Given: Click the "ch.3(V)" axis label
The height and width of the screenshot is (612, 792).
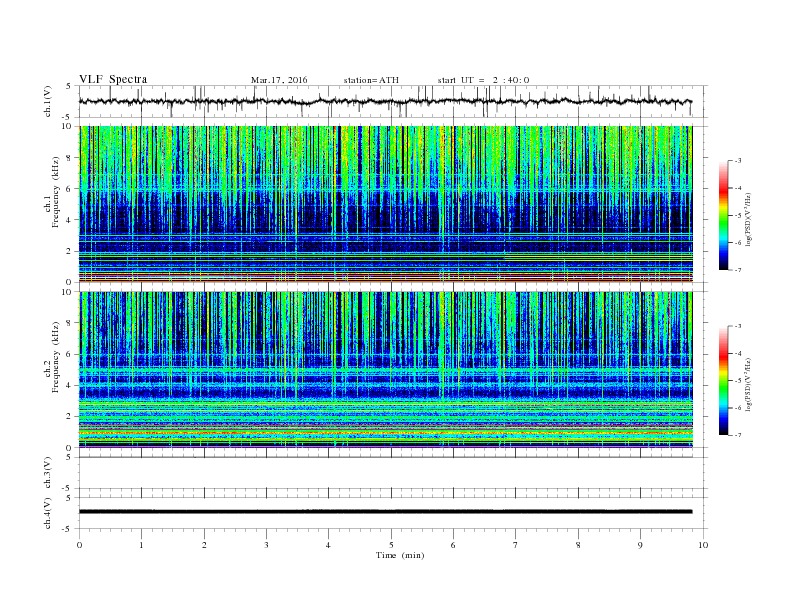Looking at the screenshot, I should [x=48, y=473].
